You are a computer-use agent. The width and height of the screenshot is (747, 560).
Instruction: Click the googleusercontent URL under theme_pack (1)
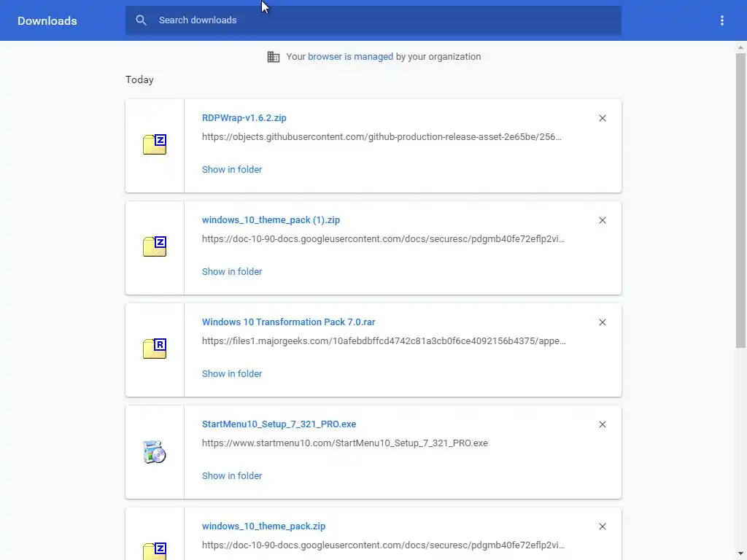[x=383, y=239]
